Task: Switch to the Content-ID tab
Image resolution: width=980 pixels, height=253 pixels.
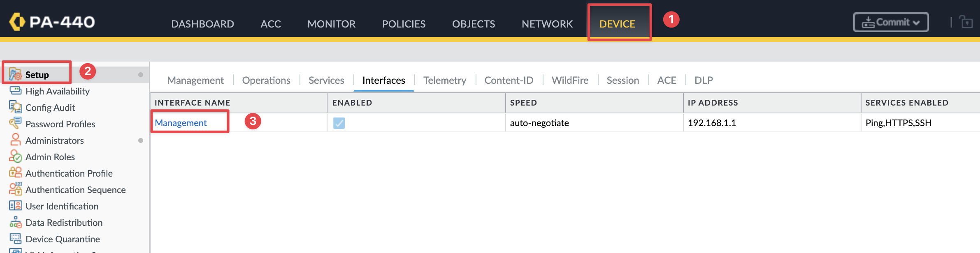Action: (x=509, y=80)
